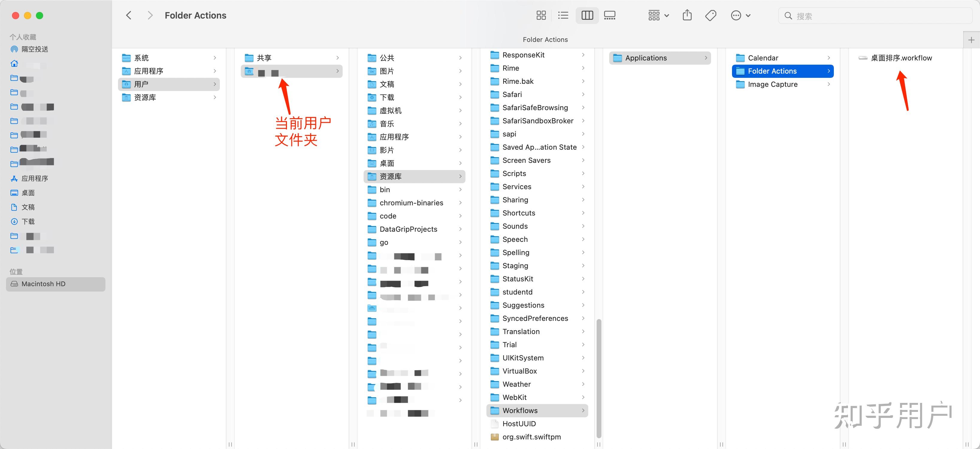This screenshot has height=449, width=980.
Task: Switch to icon grid view
Action: [541, 16]
